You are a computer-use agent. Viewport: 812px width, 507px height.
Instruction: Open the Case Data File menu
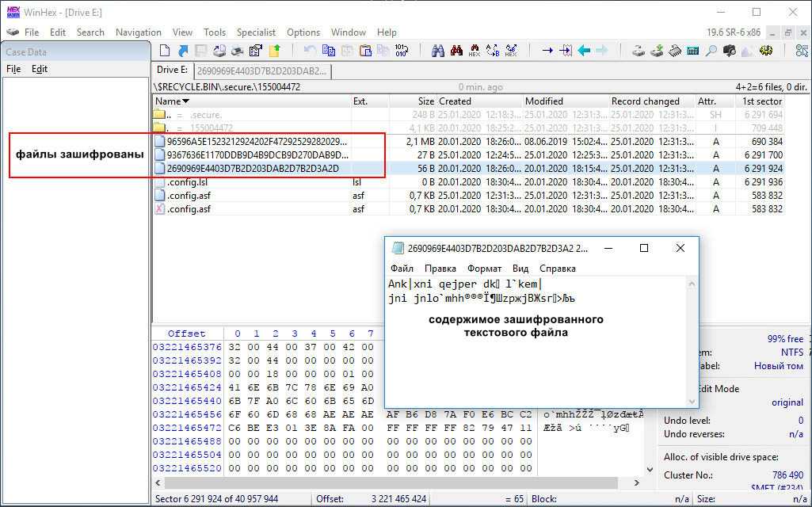tap(13, 69)
